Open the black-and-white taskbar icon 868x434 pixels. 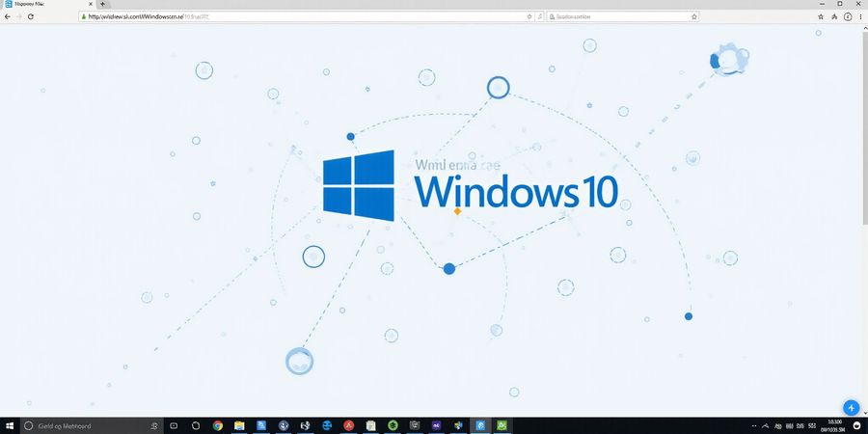point(305,425)
